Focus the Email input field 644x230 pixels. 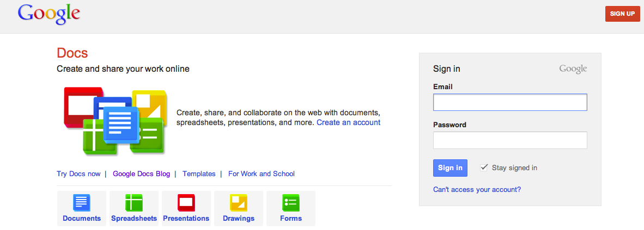pos(510,102)
